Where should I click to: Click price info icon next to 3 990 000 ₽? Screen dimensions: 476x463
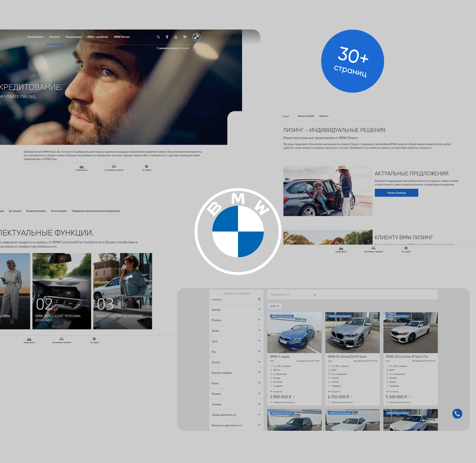tap(294, 397)
